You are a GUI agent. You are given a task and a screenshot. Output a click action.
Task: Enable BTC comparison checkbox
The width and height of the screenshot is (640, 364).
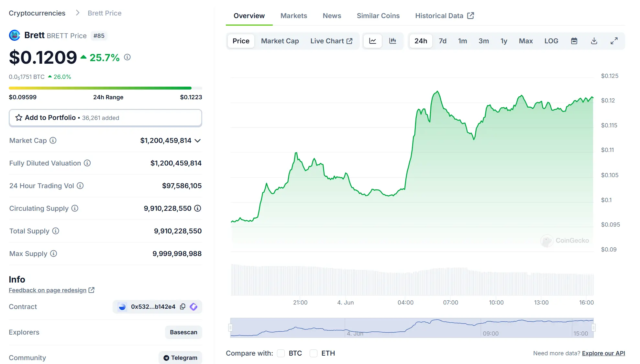click(281, 353)
